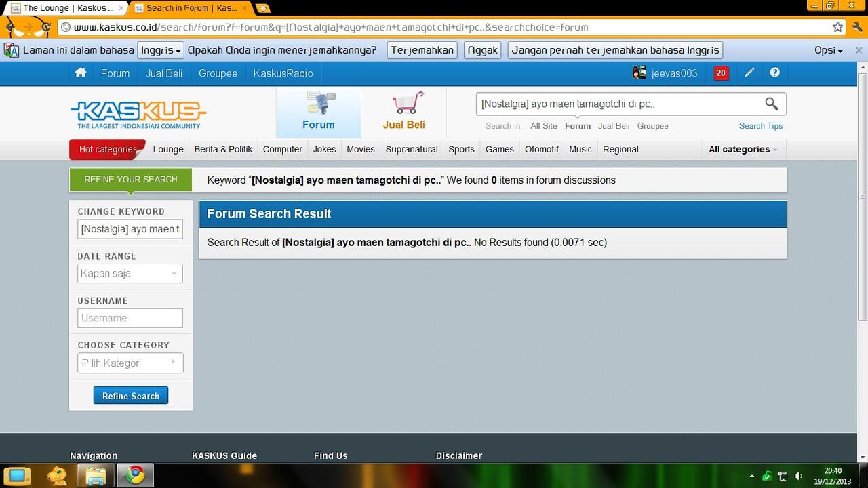Click the Terjemahkan button
The image size is (868, 488).
[x=422, y=50]
